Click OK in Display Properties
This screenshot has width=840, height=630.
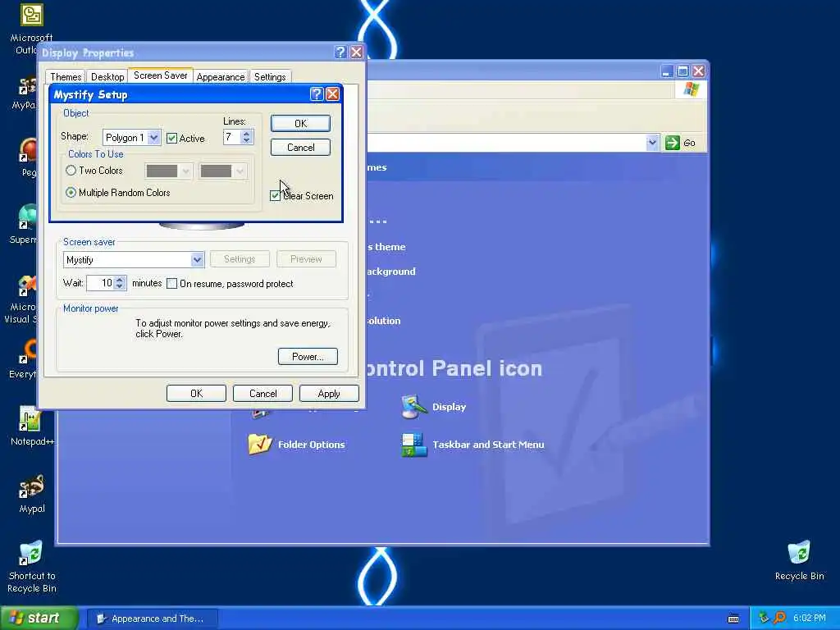click(196, 393)
